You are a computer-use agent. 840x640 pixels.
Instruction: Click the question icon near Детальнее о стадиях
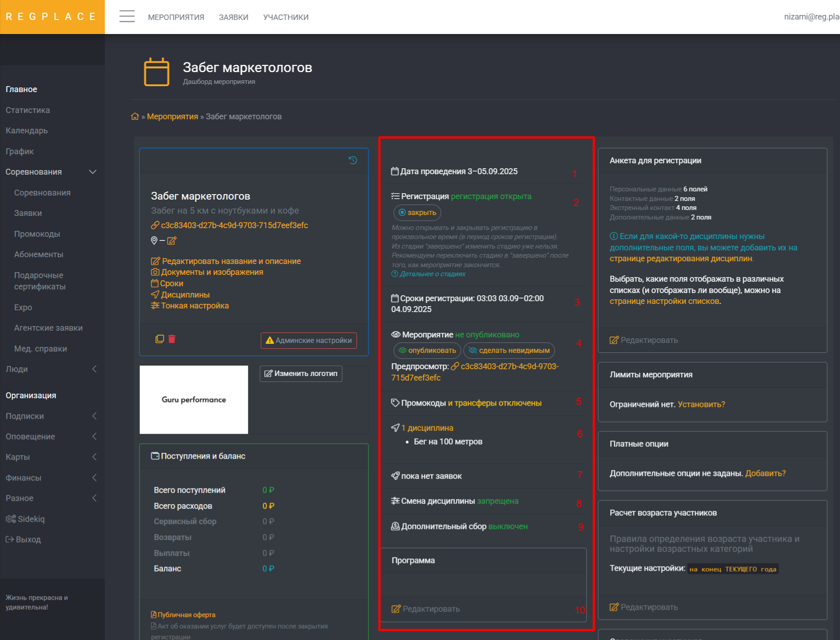coord(394,274)
